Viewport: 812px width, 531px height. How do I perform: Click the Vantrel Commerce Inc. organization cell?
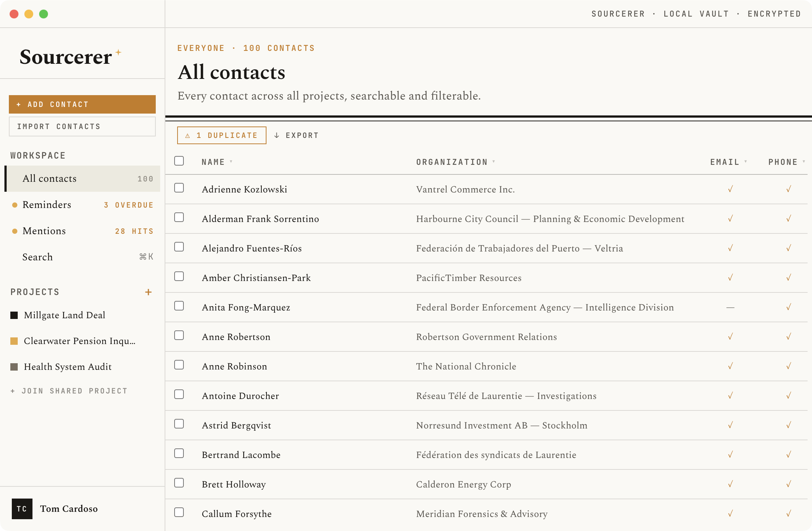point(465,189)
